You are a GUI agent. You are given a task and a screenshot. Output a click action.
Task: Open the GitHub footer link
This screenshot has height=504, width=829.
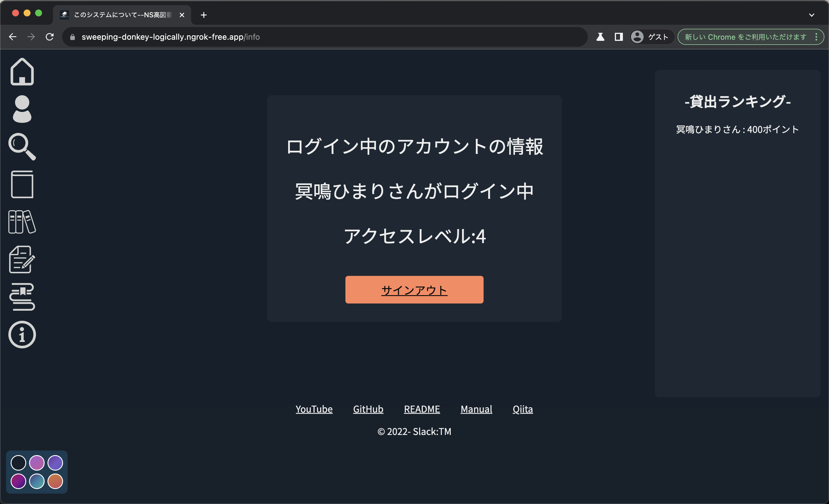pos(368,409)
